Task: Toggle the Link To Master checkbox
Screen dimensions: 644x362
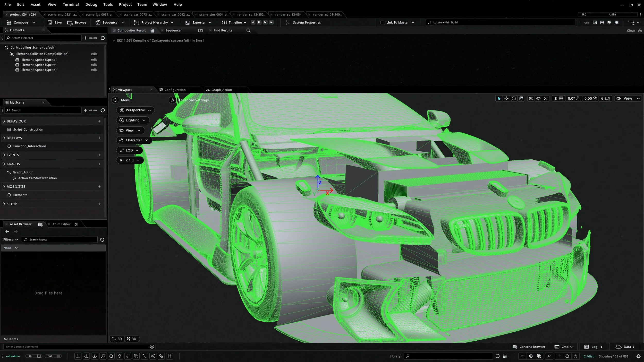Action: pos(382,22)
